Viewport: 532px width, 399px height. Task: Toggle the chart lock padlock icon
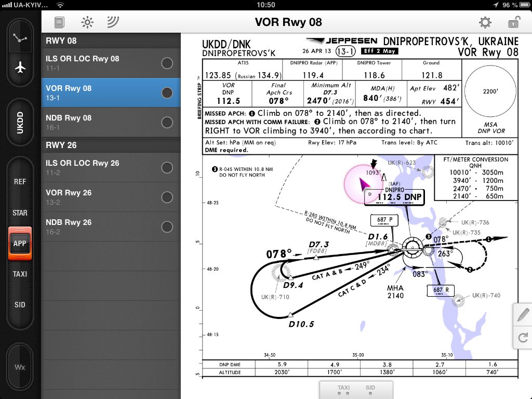[x=513, y=22]
